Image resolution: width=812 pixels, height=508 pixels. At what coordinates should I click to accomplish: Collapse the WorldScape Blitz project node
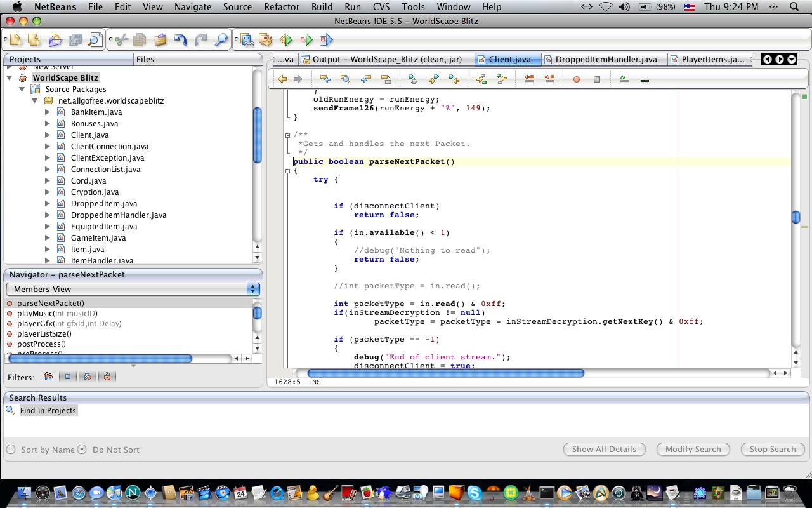coord(10,77)
